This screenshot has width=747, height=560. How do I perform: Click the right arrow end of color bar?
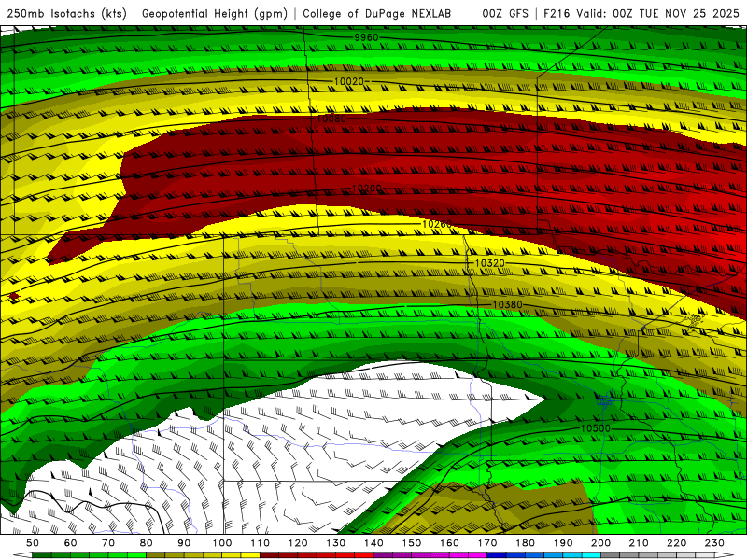click(x=725, y=554)
